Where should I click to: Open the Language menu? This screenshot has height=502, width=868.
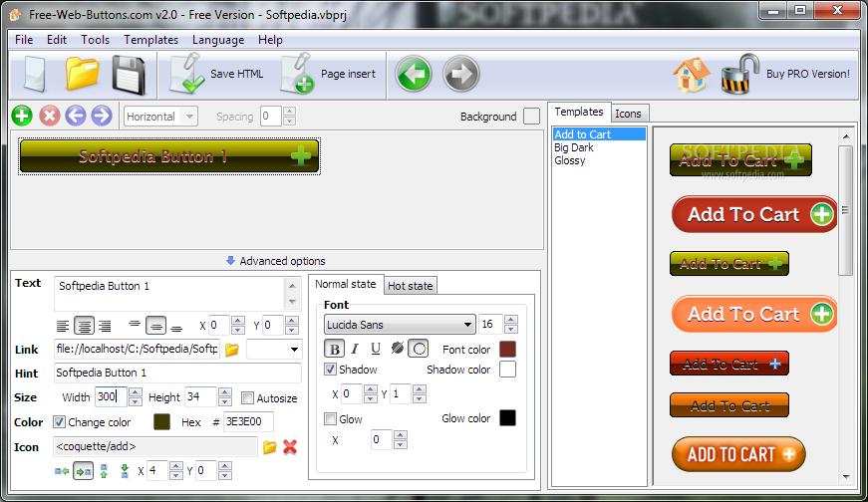click(x=218, y=40)
